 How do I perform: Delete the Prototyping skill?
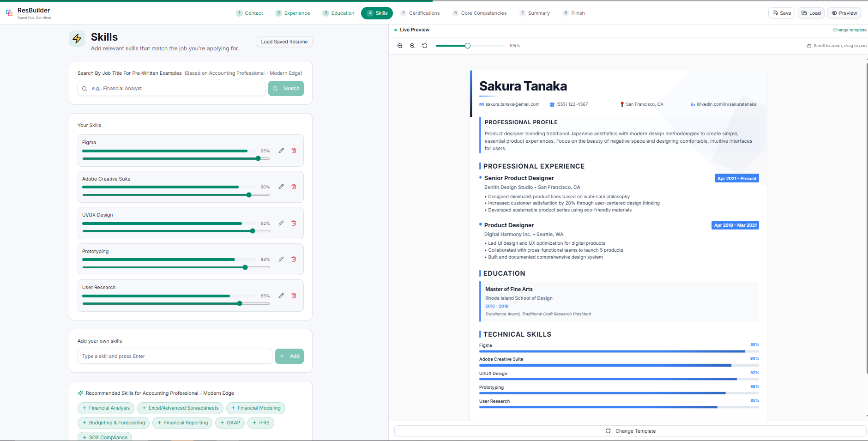[294, 259]
